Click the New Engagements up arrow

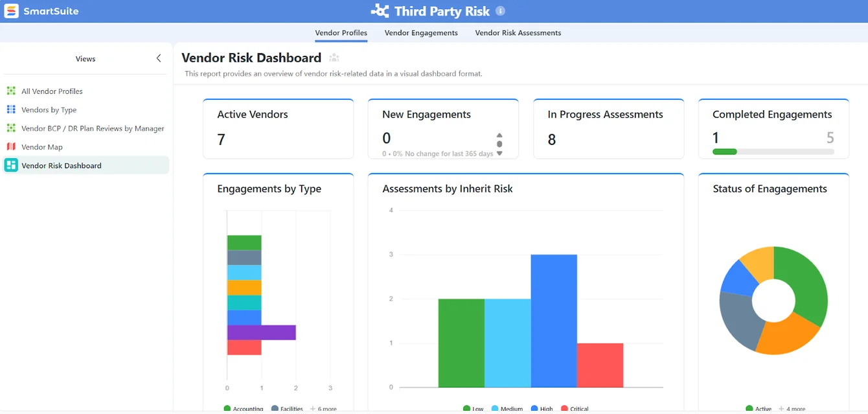point(499,135)
